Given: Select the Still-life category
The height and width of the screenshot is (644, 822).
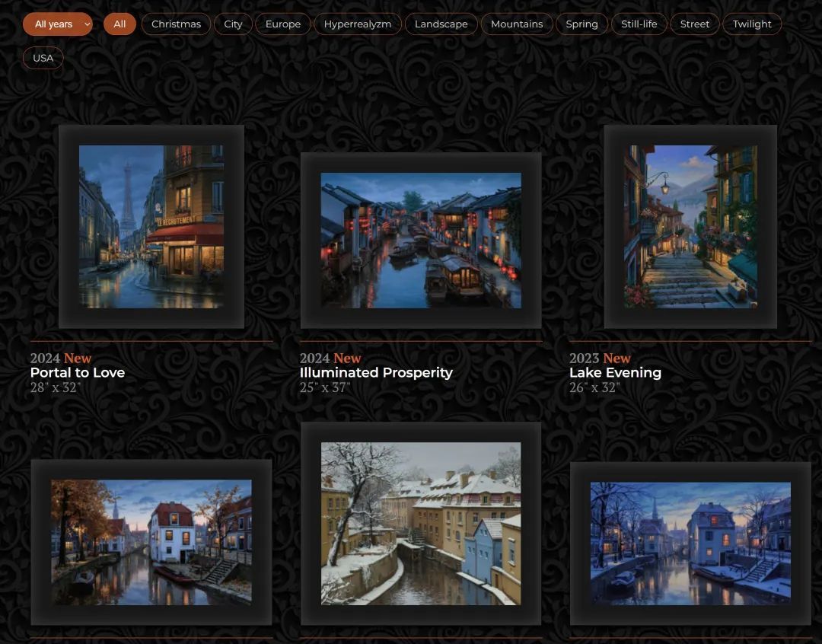Looking at the screenshot, I should click(639, 24).
